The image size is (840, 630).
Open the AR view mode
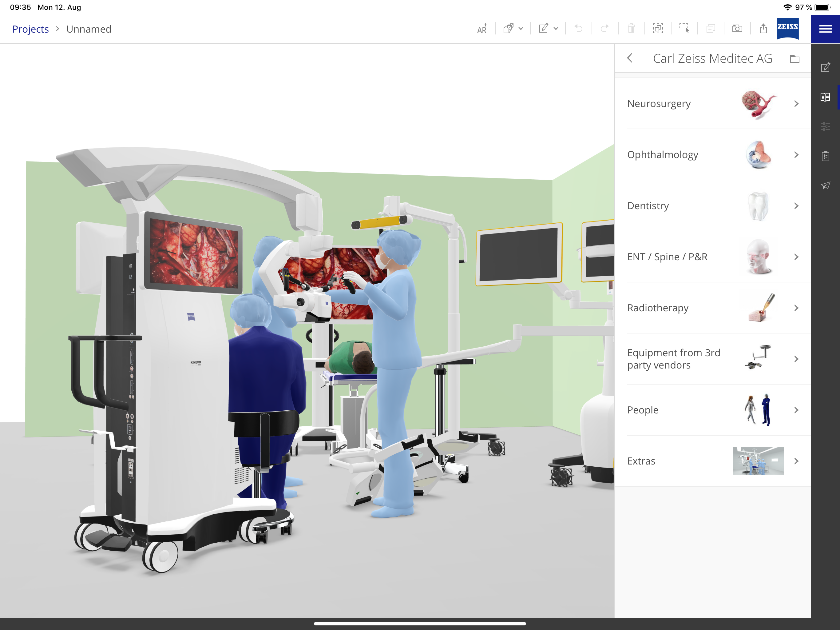[x=482, y=29]
